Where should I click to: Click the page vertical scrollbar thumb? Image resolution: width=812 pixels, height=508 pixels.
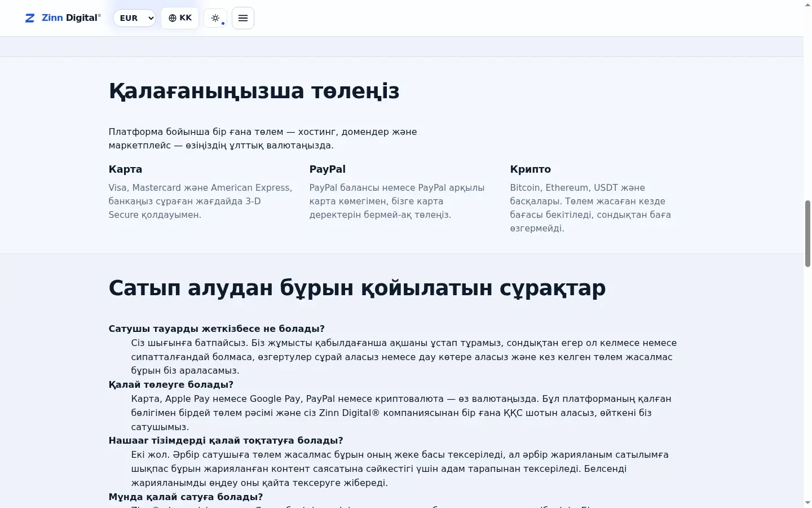(x=807, y=233)
